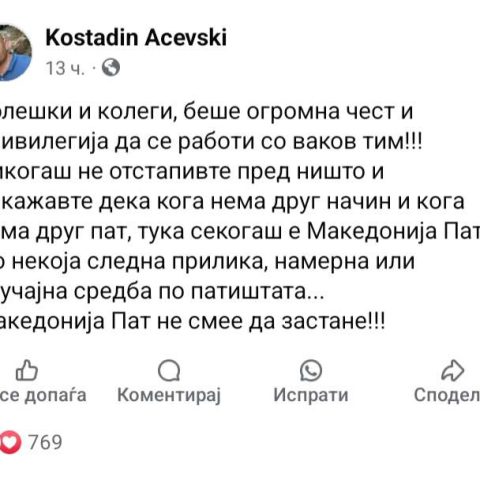Click the thumbs-up like icon
The image size is (480, 480).
pyautogui.click(x=27, y=370)
